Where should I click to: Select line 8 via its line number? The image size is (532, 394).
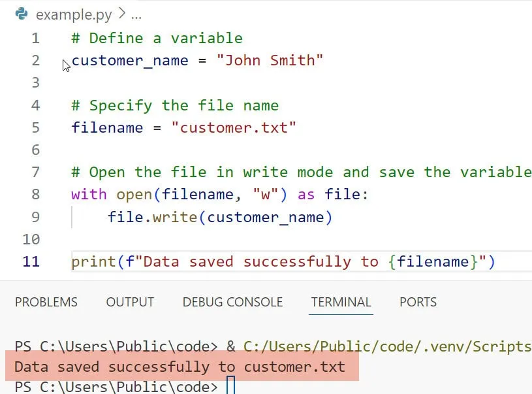pyautogui.click(x=35, y=194)
